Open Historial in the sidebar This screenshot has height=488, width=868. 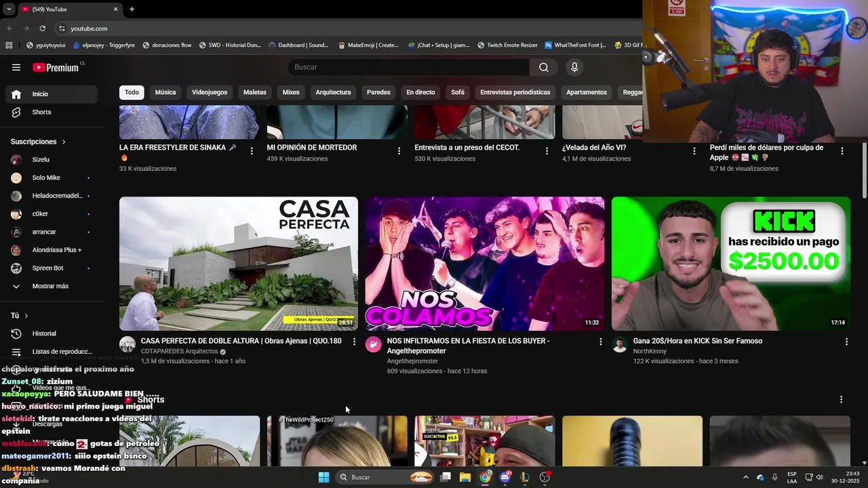click(x=52, y=333)
